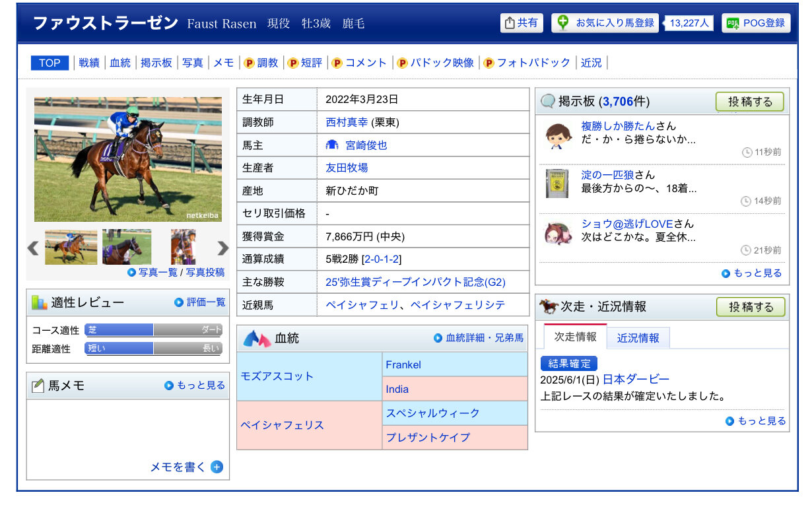Expand bulletin board with もっと見る

[752, 273]
